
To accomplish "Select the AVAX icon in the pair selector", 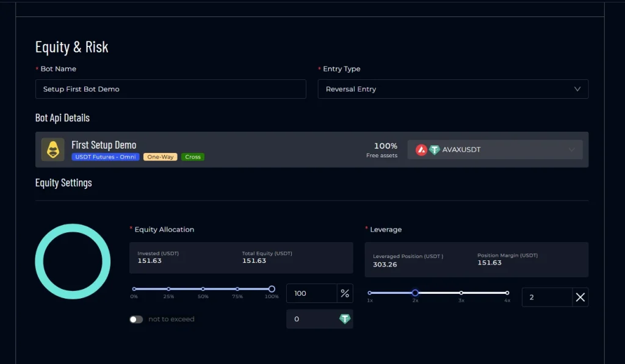I will [422, 149].
